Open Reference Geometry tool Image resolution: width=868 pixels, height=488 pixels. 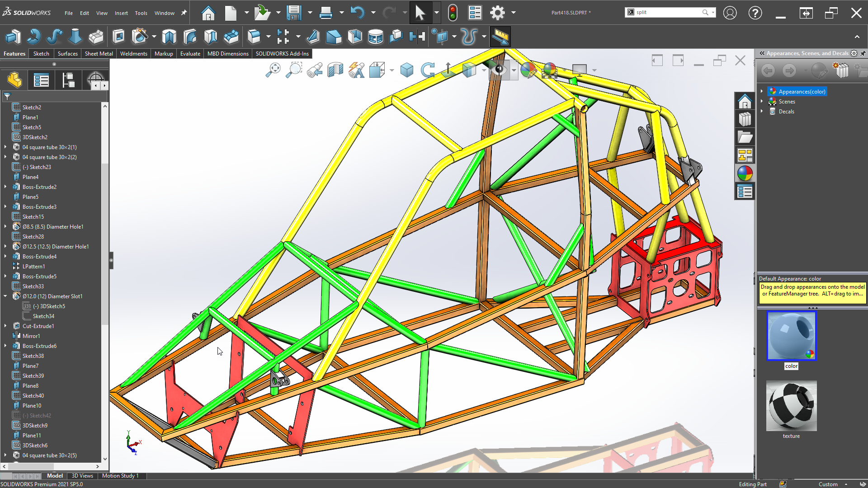(x=439, y=37)
